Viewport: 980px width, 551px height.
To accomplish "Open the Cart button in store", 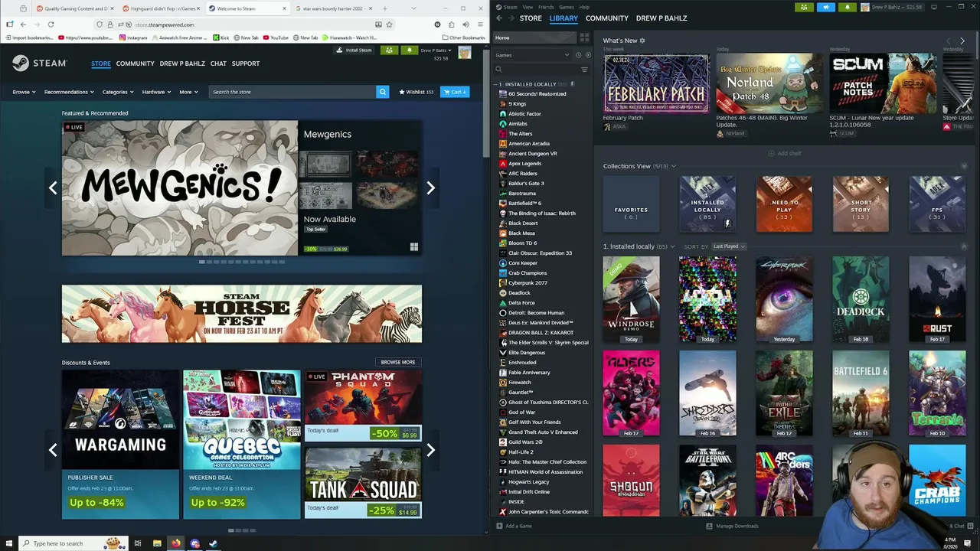I will click(x=454, y=92).
